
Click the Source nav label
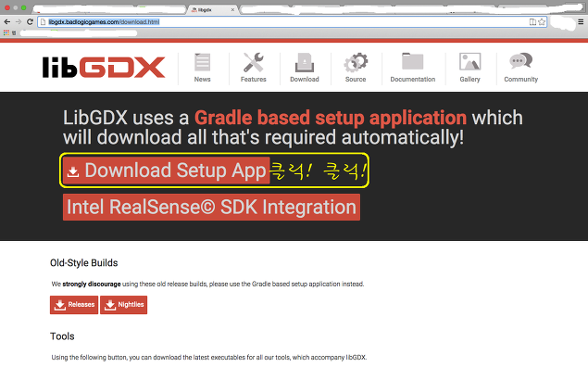point(356,79)
